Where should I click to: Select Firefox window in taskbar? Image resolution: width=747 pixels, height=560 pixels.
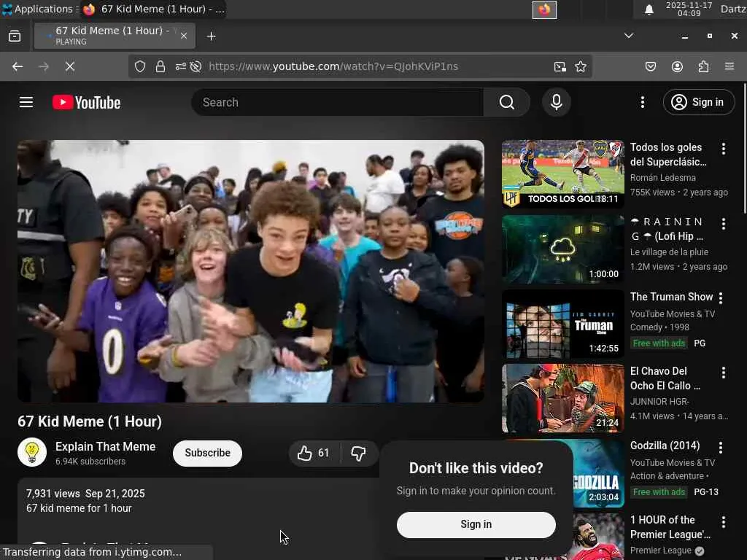tap(153, 9)
